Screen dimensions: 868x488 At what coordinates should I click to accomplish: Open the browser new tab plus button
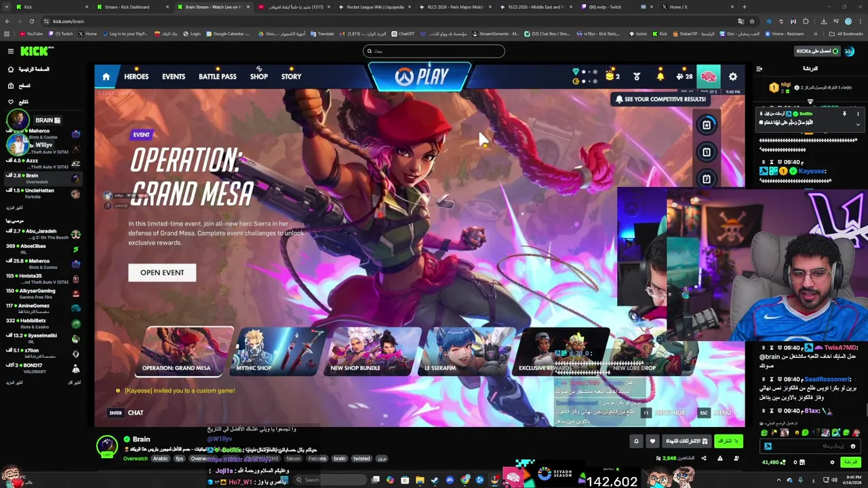click(x=744, y=7)
